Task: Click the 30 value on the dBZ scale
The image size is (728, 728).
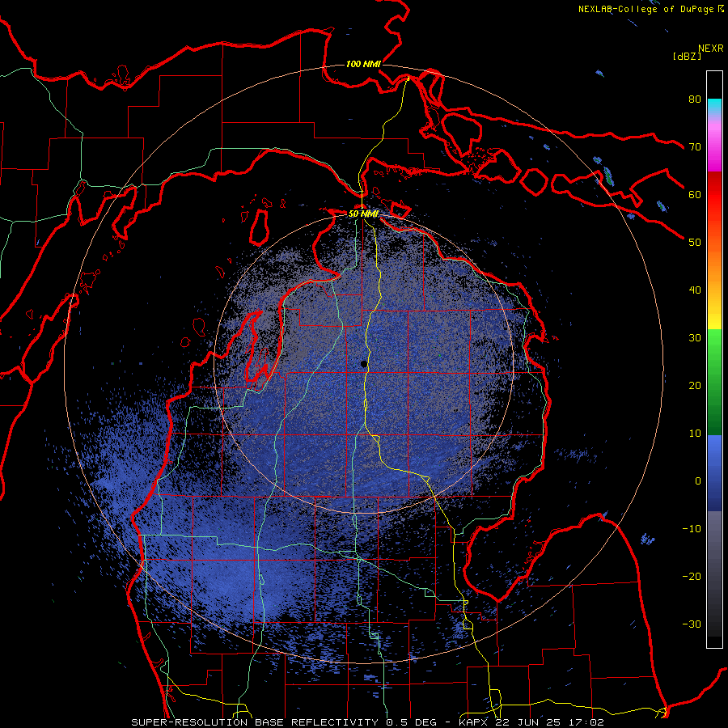Action: [x=695, y=338]
